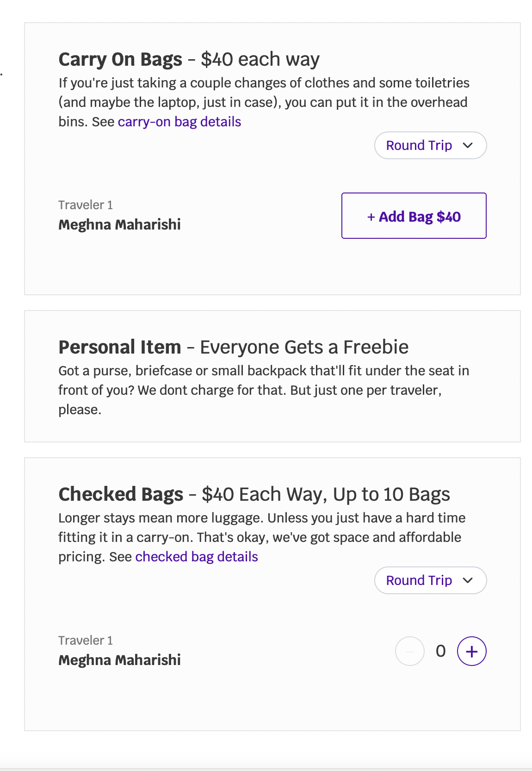The width and height of the screenshot is (532, 771).
Task: Click the Personal Item description paragraph
Action: pos(264,390)
